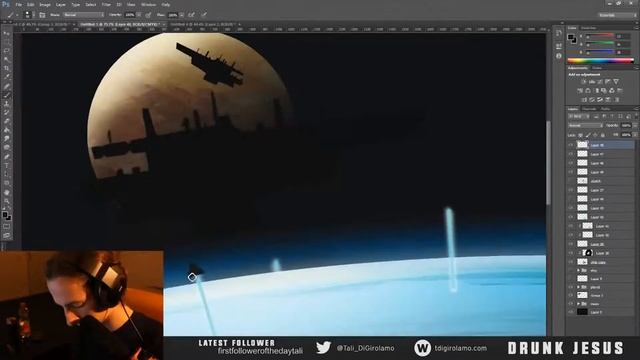Select the Lasso tool
Screen dimensions: 640x360
pyautogui.click(x=7, y=51)
